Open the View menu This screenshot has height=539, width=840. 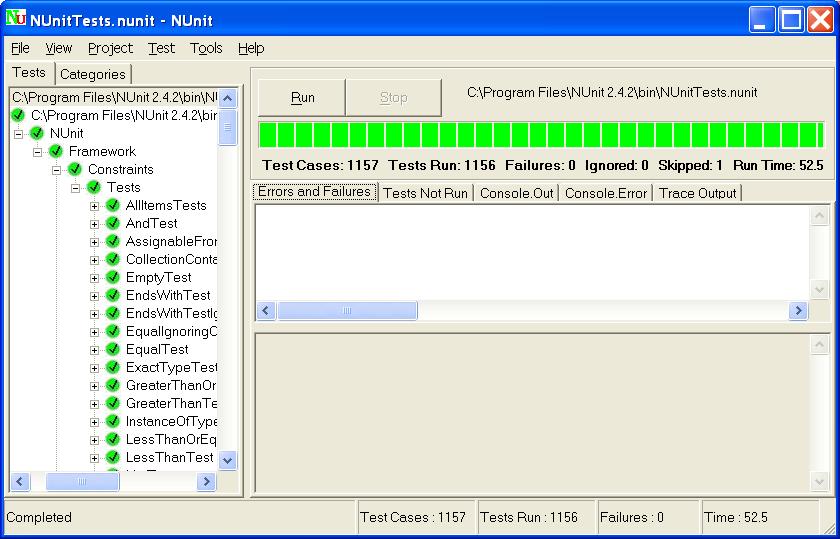(58, 48)
